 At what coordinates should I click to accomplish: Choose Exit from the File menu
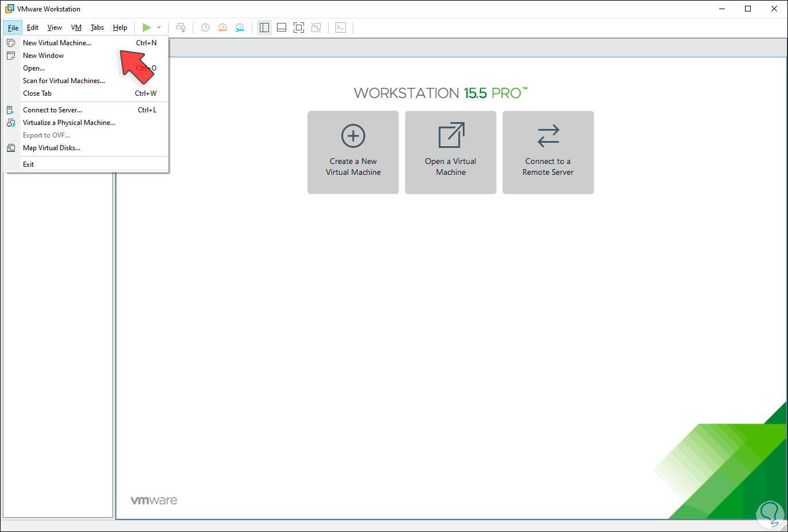[86, 165]
